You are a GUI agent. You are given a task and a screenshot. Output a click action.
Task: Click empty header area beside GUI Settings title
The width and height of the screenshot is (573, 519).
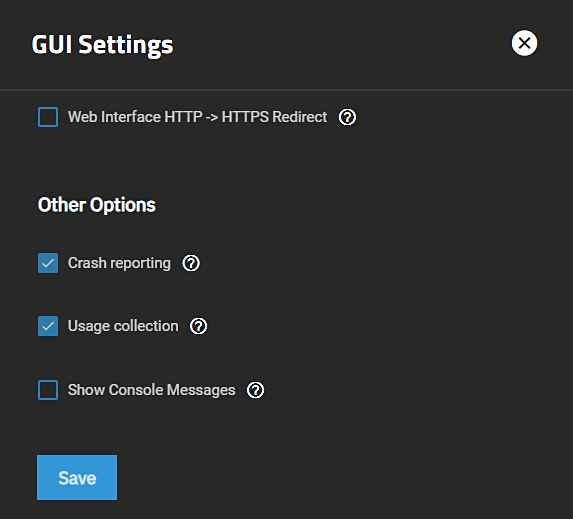pos(340,44)
